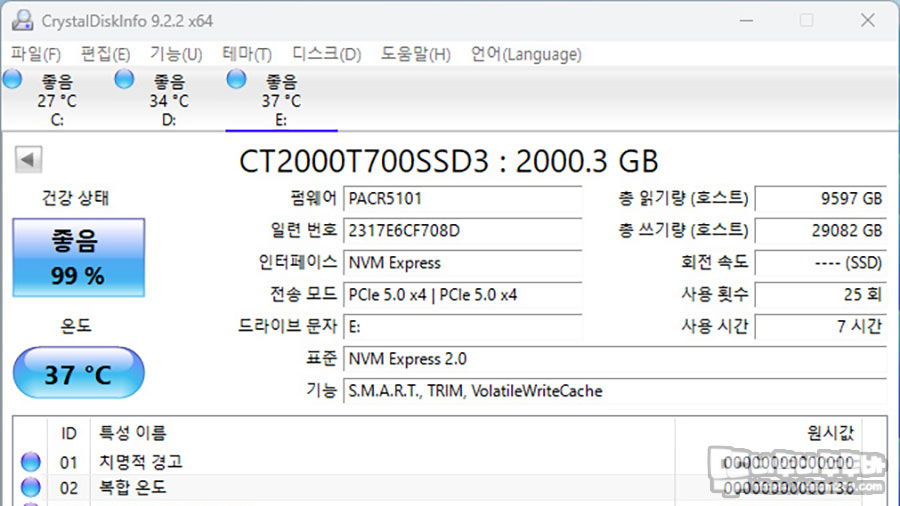The width and height of the screenshot is (900, 506).
Task: Click the 총 읽기량 (호스트) label
Action: tap(683, 198)
